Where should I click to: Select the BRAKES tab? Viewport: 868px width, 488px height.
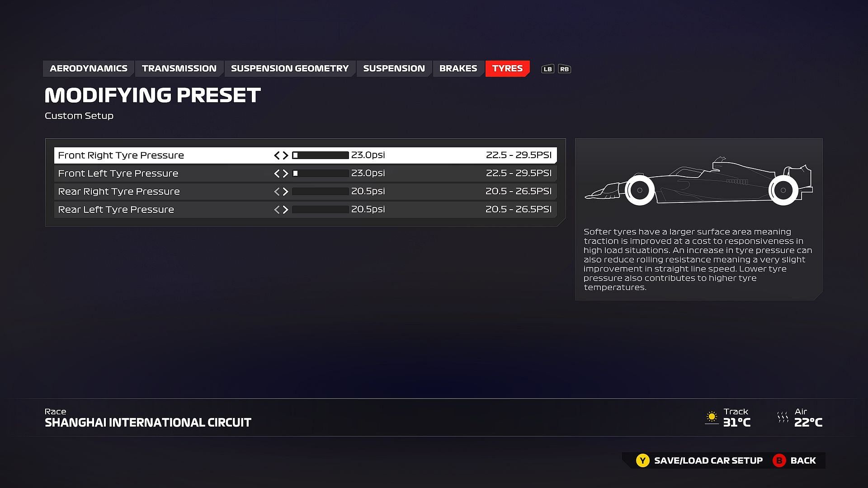click(458, 68)
